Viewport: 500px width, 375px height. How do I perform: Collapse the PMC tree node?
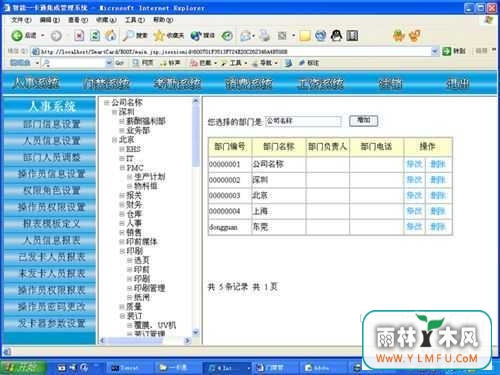click(122, 168)
